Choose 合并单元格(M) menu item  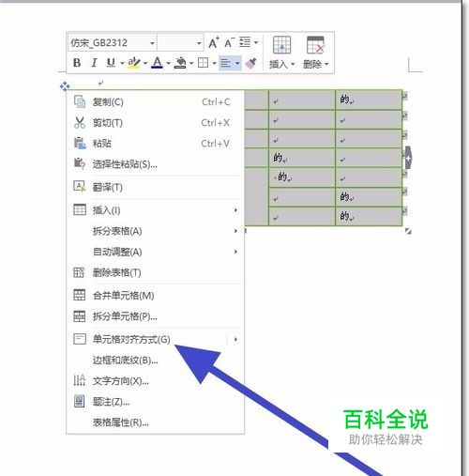click(155, 296)
